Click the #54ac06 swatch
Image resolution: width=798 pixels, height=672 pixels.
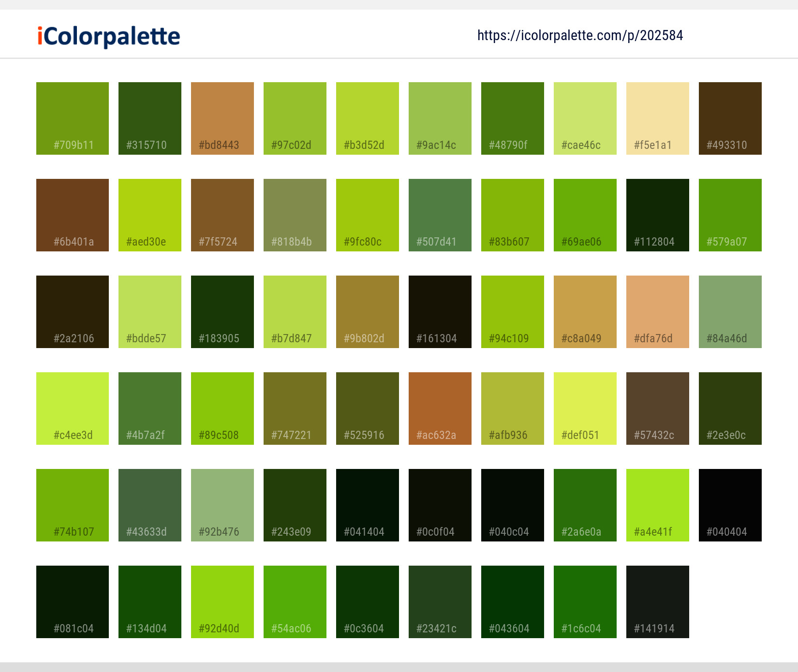pyautogui.click(x=295, y=602)
